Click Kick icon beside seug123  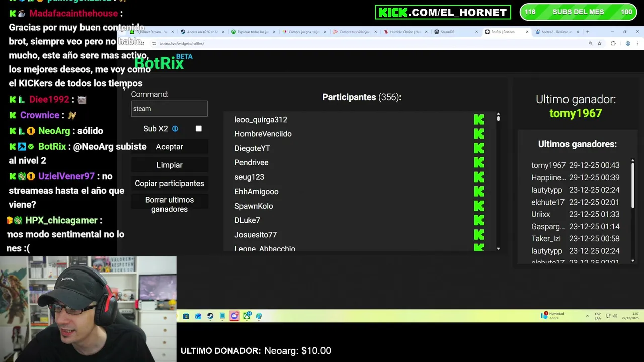(x=479, y=177)
